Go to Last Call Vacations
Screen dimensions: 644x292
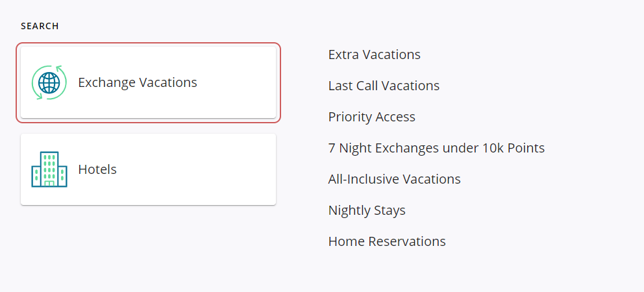coord(384,86)
